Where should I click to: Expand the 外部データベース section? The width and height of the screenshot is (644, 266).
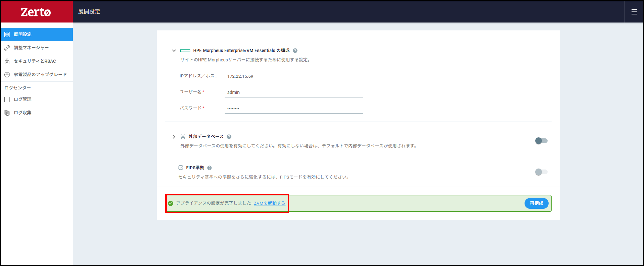pyautogui.click(x=174, y=137)
